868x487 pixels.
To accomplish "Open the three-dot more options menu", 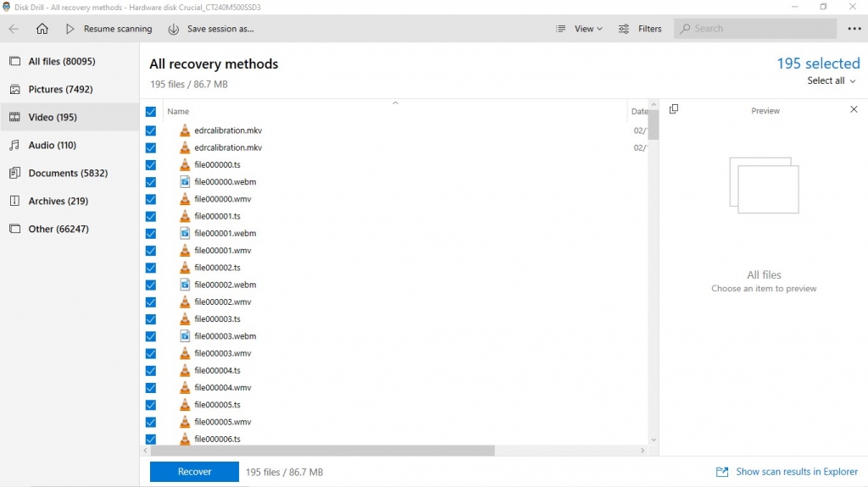I will point(854,29).
